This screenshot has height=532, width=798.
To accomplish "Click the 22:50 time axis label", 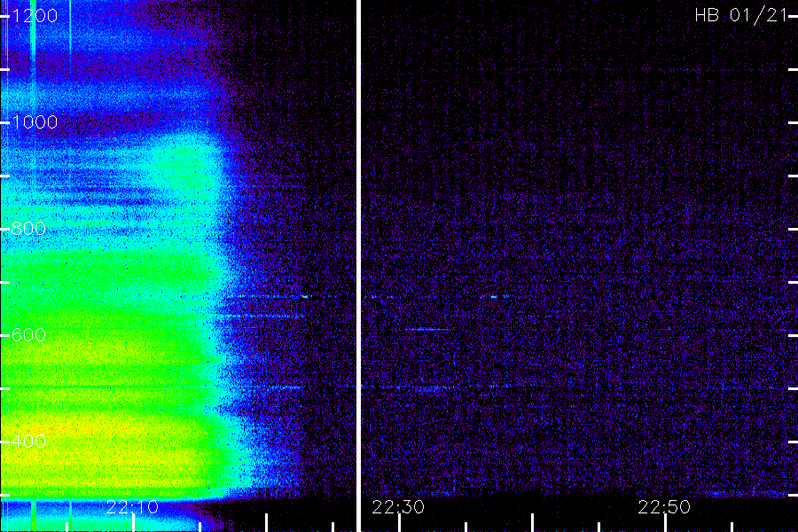I will point(664,507).
